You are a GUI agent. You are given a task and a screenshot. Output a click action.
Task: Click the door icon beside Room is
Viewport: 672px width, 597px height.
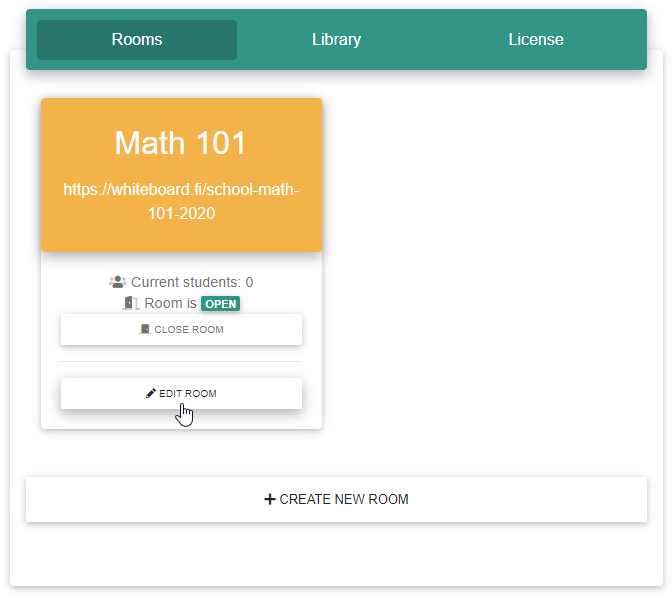[x=131, y=303]
